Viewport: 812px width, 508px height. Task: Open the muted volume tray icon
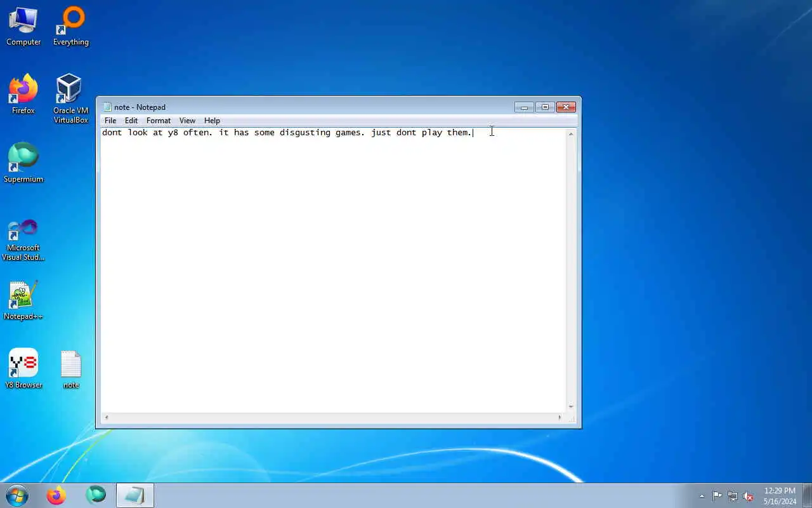coord(749,496)
